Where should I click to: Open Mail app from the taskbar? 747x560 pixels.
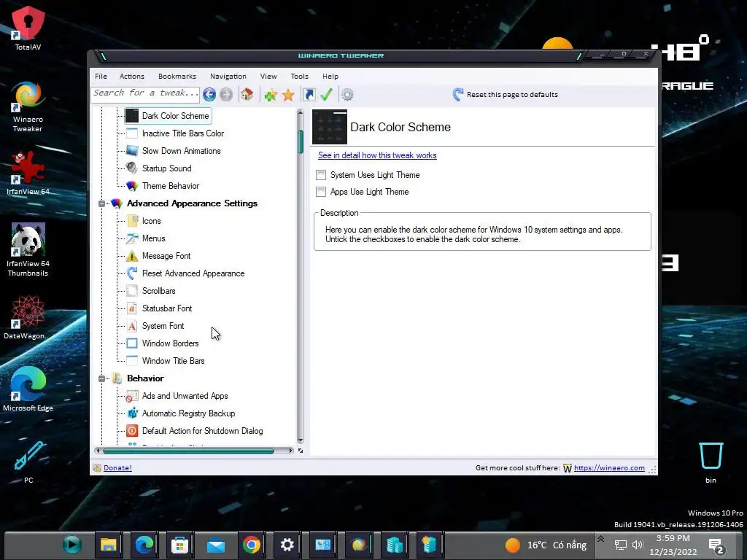(216, 544)
